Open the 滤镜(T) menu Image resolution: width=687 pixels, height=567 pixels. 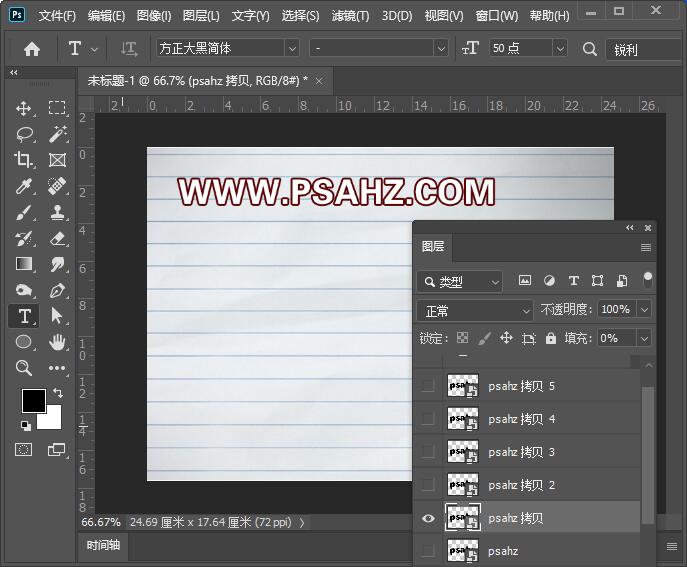351,16
